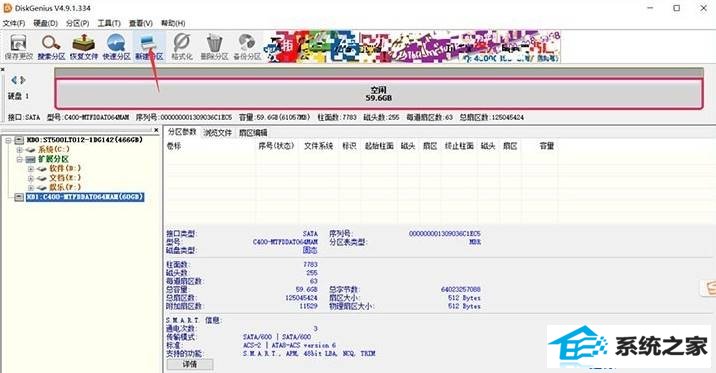The height and width of the screenshot is (373, 716).
Task: Switch to the 扇区编辑 sector editor tab
Action: 253,133
